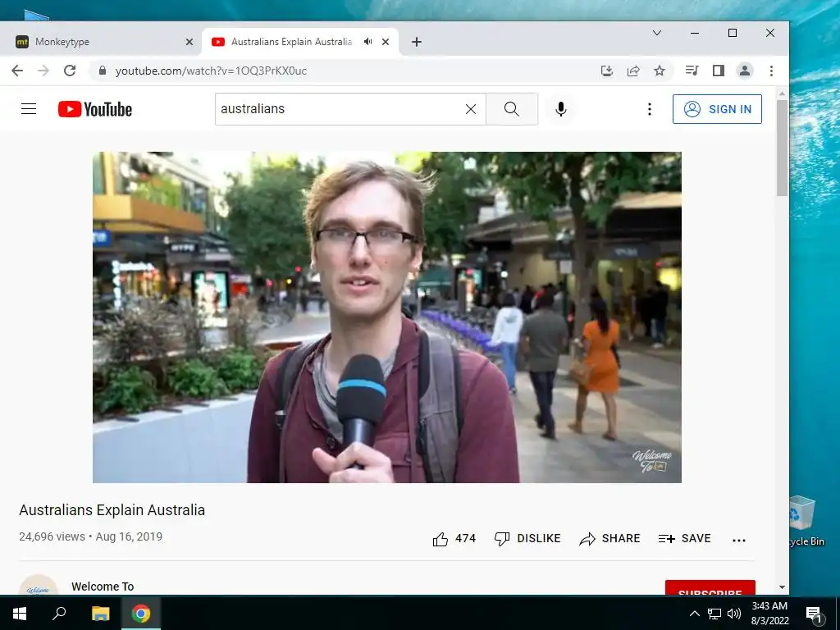Switch to the Monkeytype tab
This screenshot has height=630, width=840.
pos(102,42)
